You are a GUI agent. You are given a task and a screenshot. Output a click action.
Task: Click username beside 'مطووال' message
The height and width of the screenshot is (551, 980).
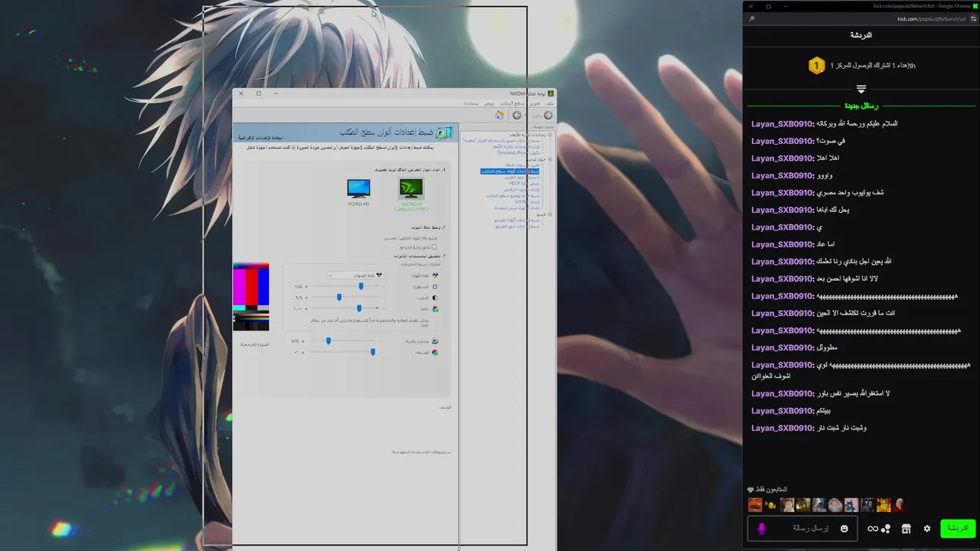(x=782, y=347)
